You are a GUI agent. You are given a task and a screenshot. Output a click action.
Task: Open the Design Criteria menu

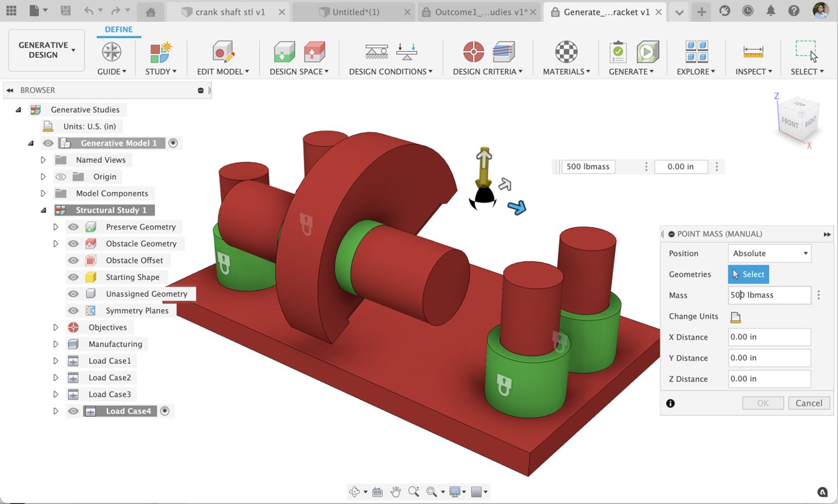pyautogui.click(x=488, y=72)
